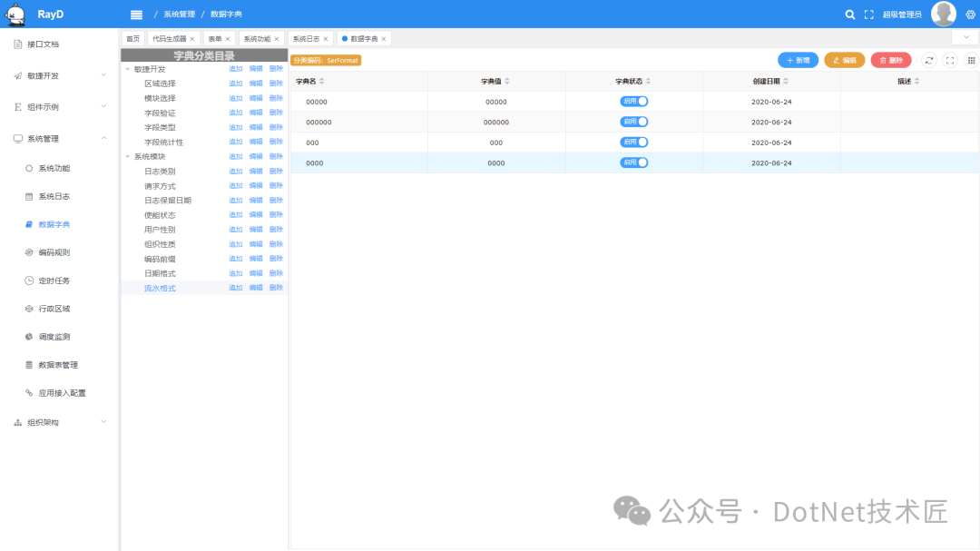Click 删除 link for 编码前缀
This screenshot has height=551, width=980.
coord(276,259)
